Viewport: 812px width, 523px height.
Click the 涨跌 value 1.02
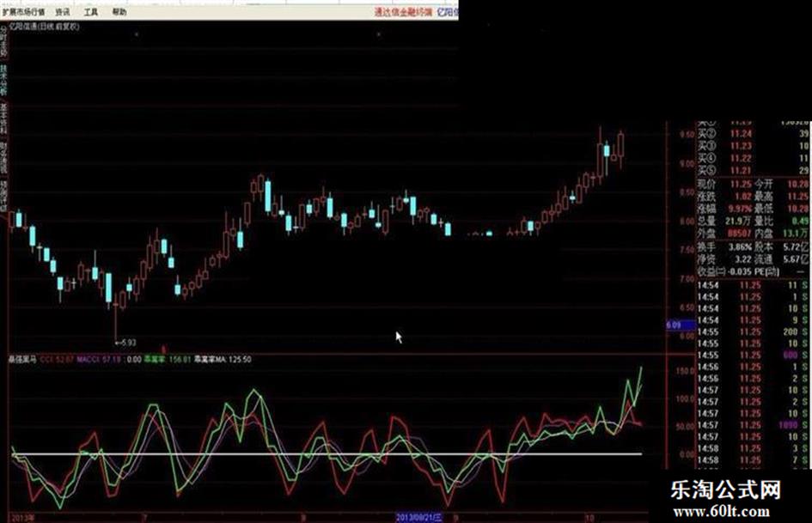click(743, 197)
